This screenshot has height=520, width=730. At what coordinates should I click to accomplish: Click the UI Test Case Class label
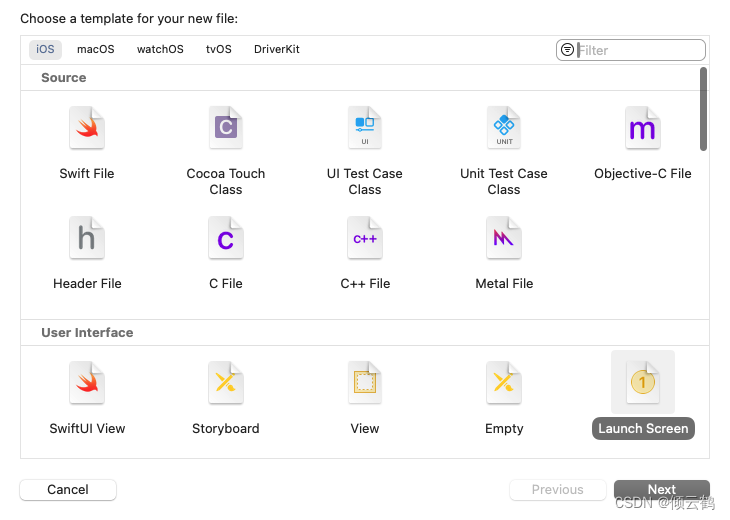(365, 182)
